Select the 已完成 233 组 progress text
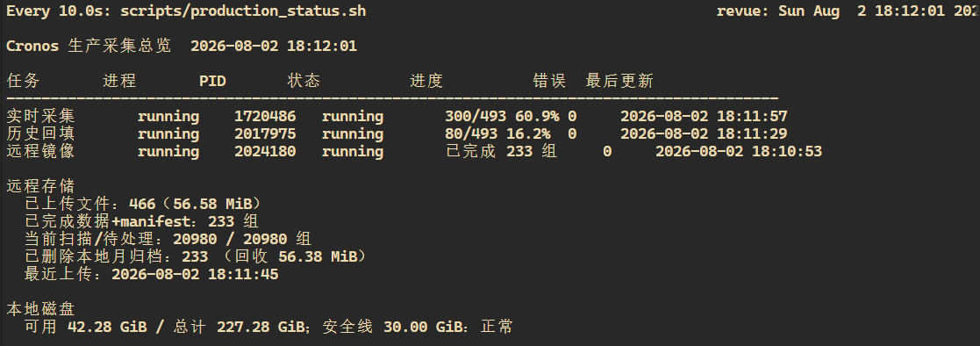Viewport: 980px width, 346px height. (x=501, y=151)
